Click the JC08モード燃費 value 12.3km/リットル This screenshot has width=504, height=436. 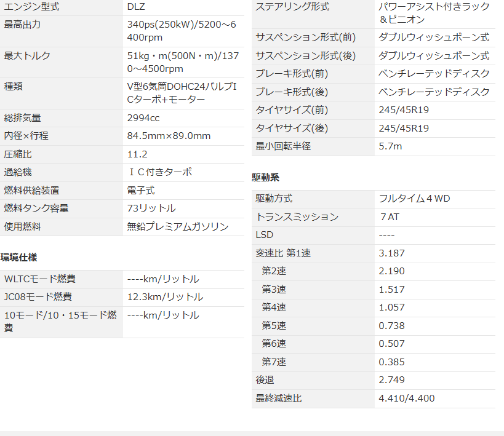[165, 297]
